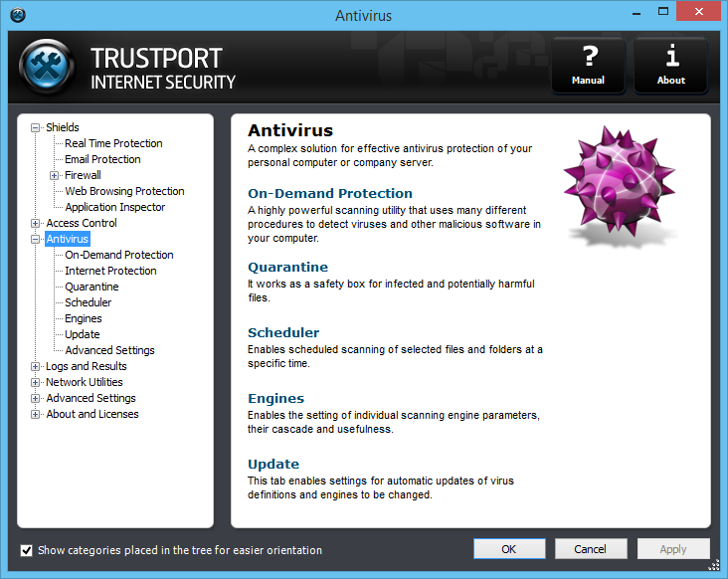This screenshot has width=728, height=579.
Task: Click the title bar application icon
Action: (18, 15)
